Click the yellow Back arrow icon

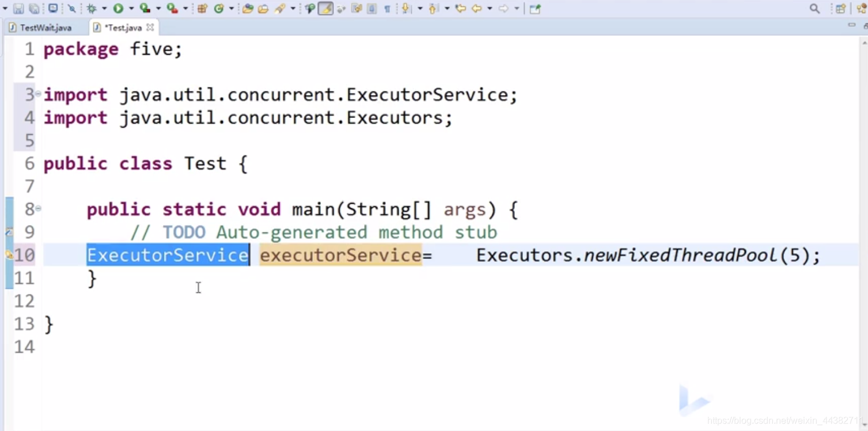pos(477,9)
